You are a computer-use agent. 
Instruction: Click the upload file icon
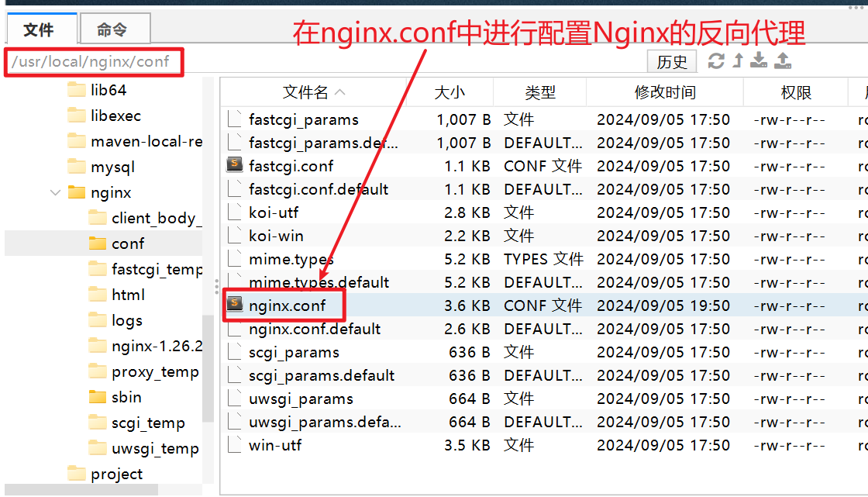783,61
